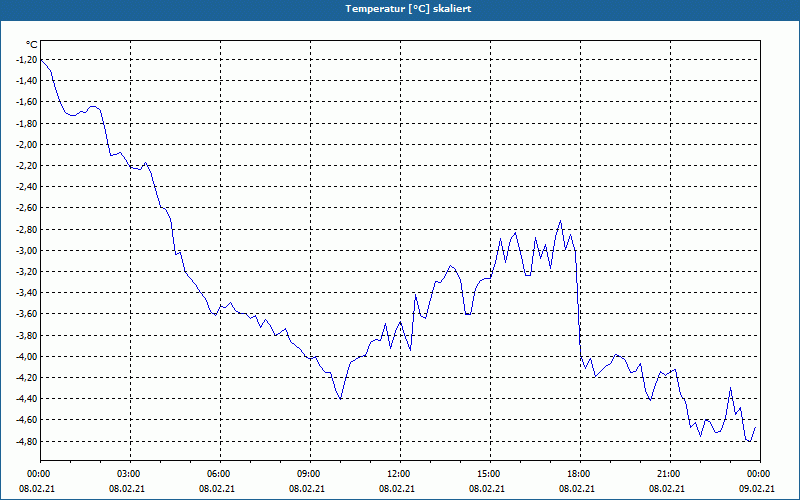Click the °C unit label on the axis
Viewport: 800px width, 500px height.
(x=31, y=45)
